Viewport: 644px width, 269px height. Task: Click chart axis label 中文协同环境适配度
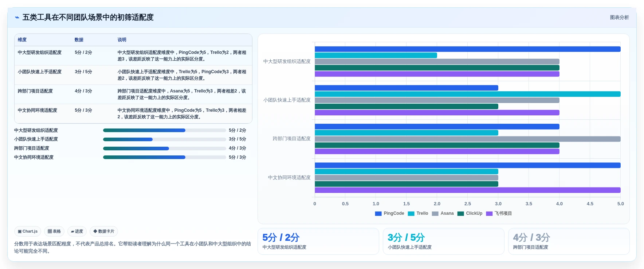click(x=289, y=178)
